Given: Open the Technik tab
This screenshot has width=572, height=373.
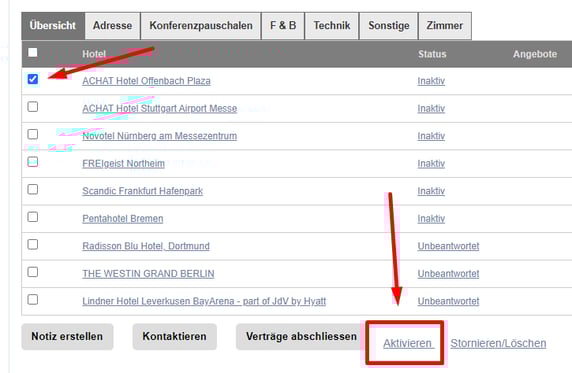Looking at the screenshot, I should [x=332, y=26].
